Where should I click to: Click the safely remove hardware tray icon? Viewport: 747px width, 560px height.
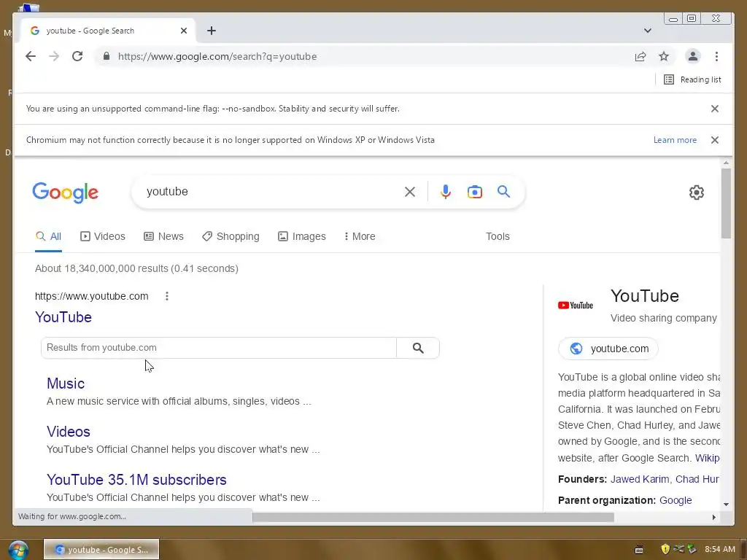[x=692, y=549]
